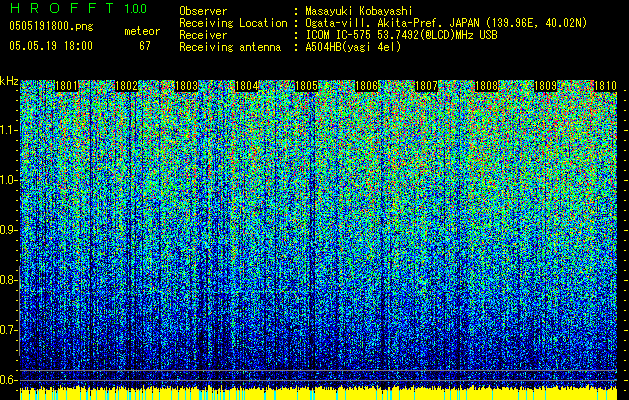
Task: Click the ICOM IC-575 53.7492 MHz receiver text
Action: 401,35
